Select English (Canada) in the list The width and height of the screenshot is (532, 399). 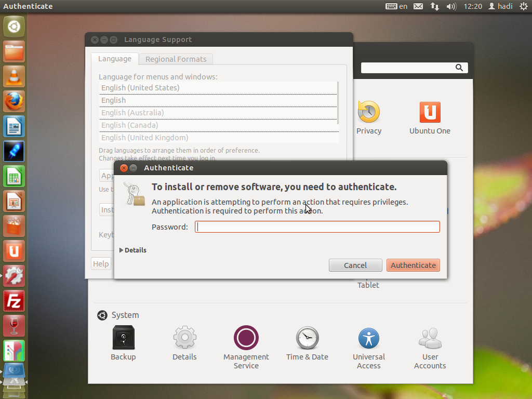(219, 125)
